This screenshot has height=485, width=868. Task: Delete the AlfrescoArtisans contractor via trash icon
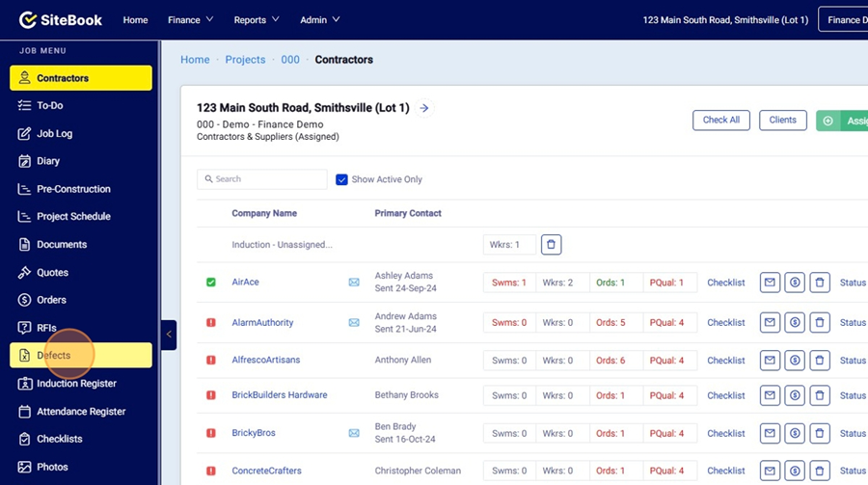(820, 361)
